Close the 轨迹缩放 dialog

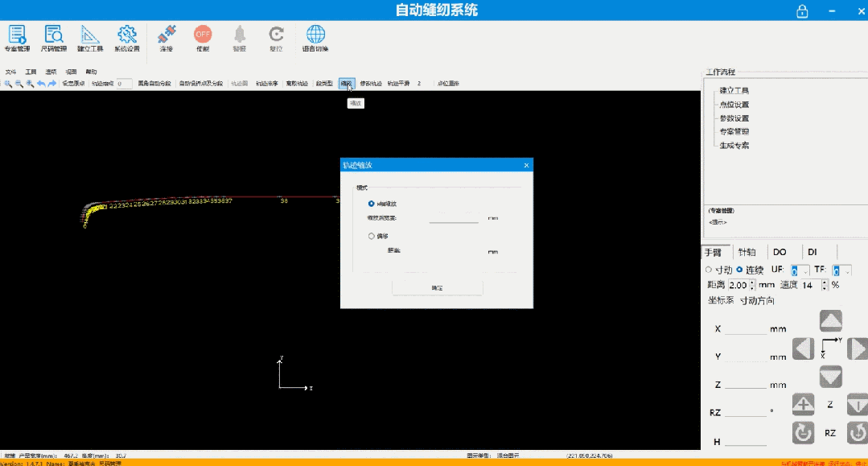pyautogui.click(x=526, y=165)
